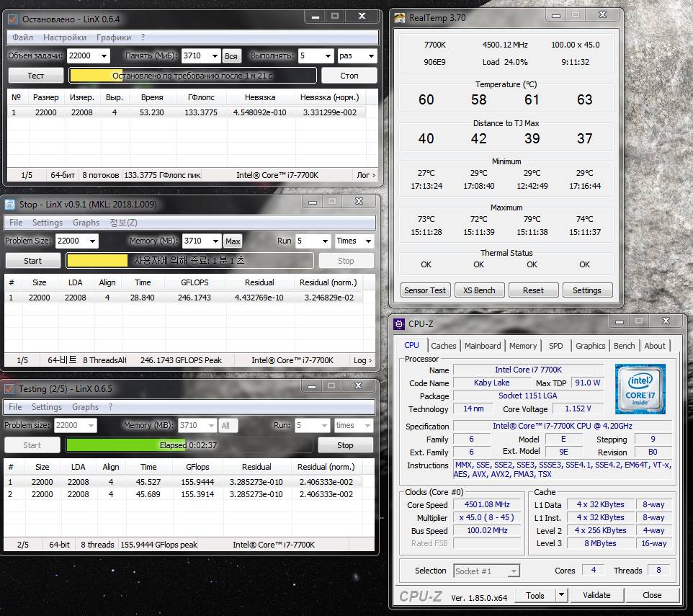Image resolution: width=693 pixels, height=616 pixels.
Task: Click Close button in CPU-Z
Action: coord(652,595)
